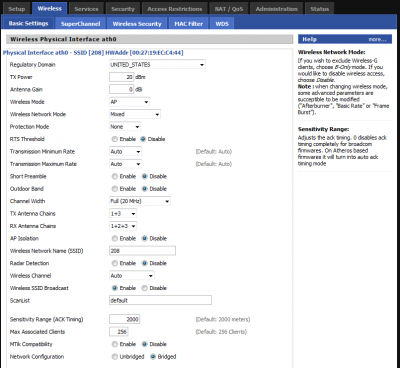The height and width of the screenshot is (368, 400).
Task: Enable Outdoor Band
Action: (x=115, y=189)
